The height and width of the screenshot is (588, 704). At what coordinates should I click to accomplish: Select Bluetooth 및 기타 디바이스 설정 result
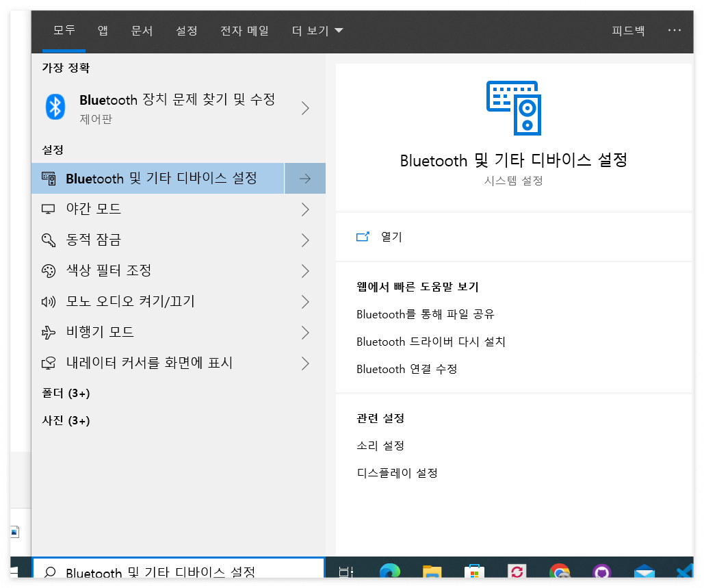(x=157, y=179)
